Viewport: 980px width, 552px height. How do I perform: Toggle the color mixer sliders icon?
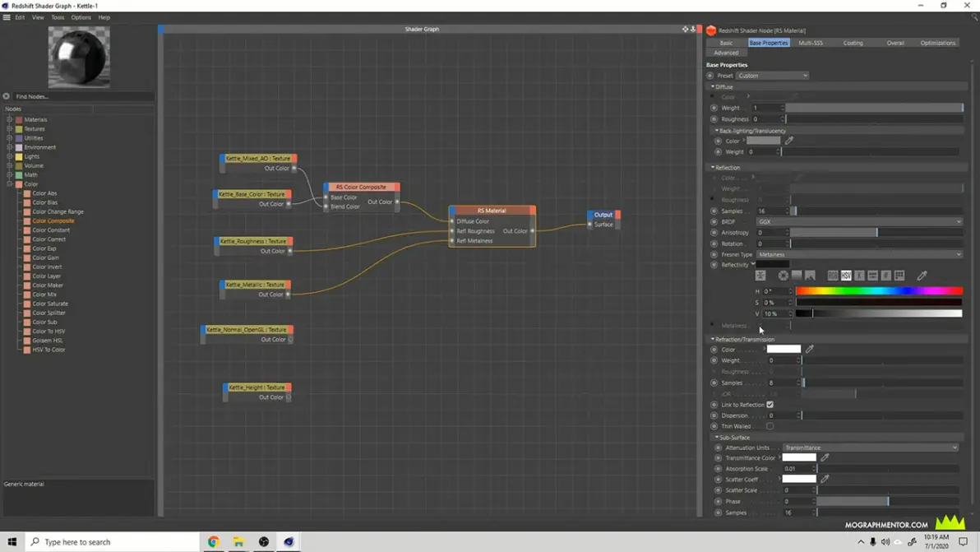click(x=872, y=276)
